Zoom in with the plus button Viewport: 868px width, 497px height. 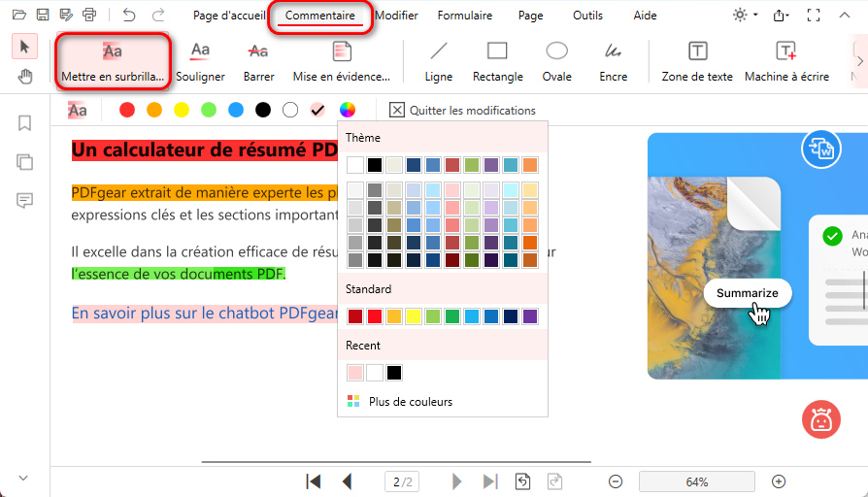click(779, 481)
